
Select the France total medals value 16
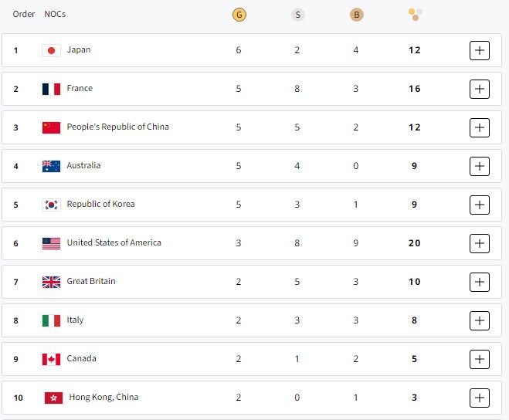415,89
